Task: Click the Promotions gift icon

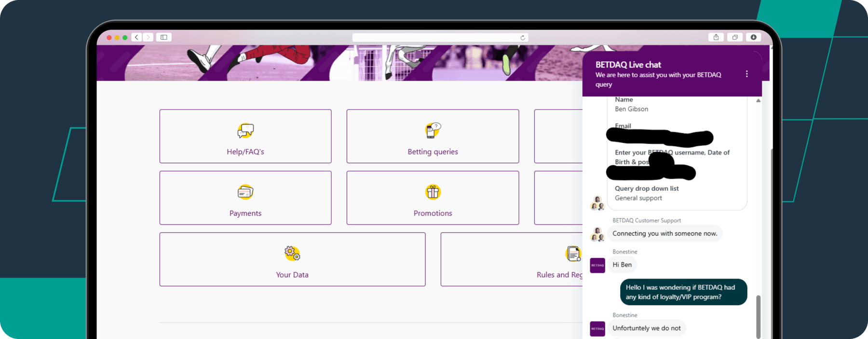Action: [x=433, y=192]
